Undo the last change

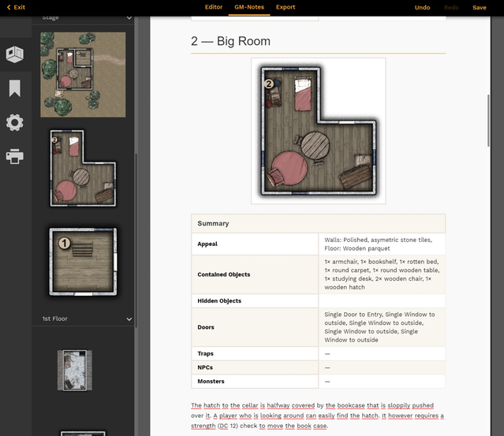click(422, 7)
